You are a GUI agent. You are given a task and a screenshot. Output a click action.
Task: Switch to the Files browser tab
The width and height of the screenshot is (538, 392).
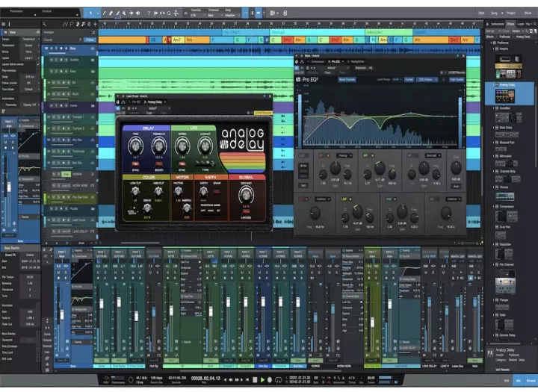click(x=528, y=24)
